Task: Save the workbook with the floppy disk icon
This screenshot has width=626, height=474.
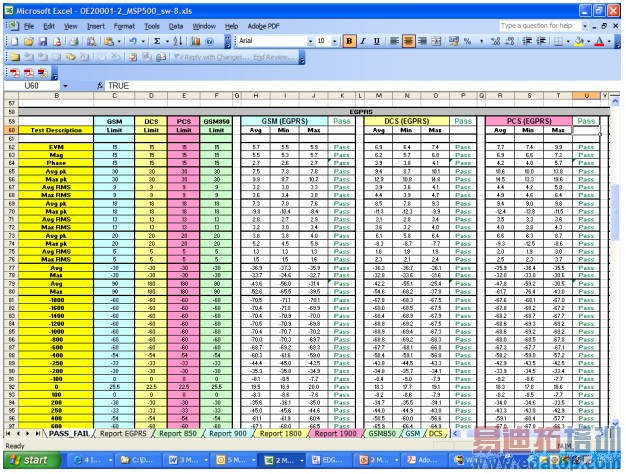Action: (x=43, y=41)
